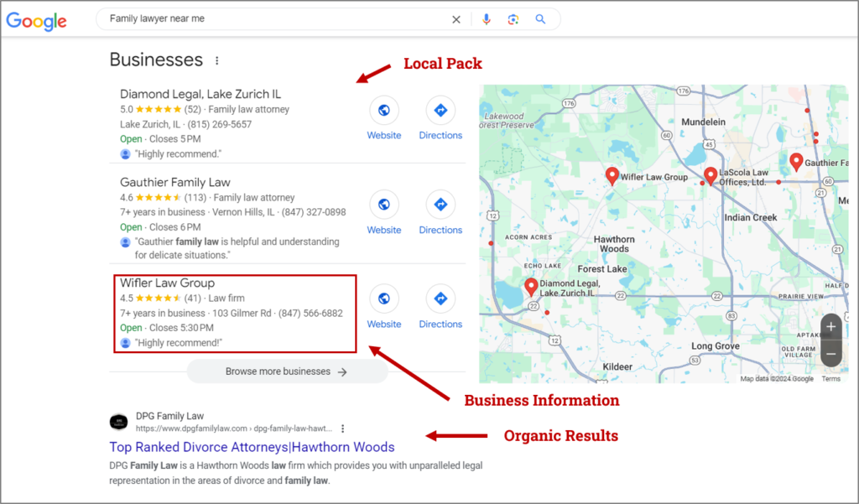859x504 pixels.
Task: Open the three-dot menu next to DPG Family Law result
Action: 343,429
